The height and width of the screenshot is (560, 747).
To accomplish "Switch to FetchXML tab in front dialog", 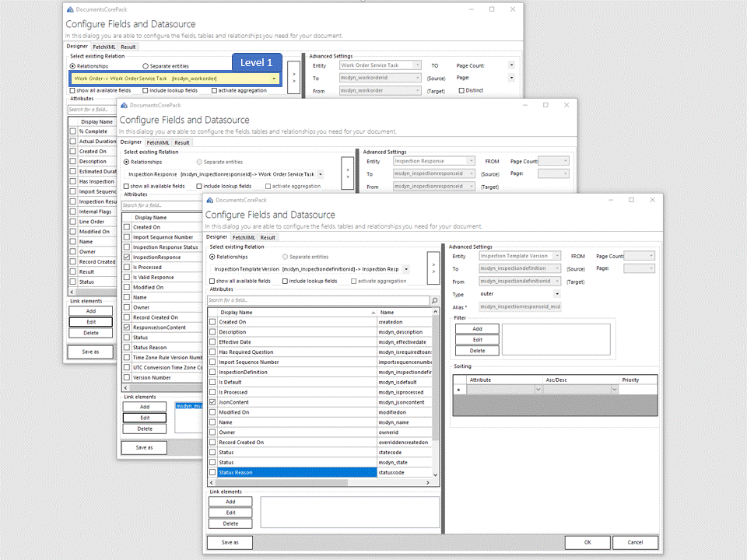I will click(244, 238).
